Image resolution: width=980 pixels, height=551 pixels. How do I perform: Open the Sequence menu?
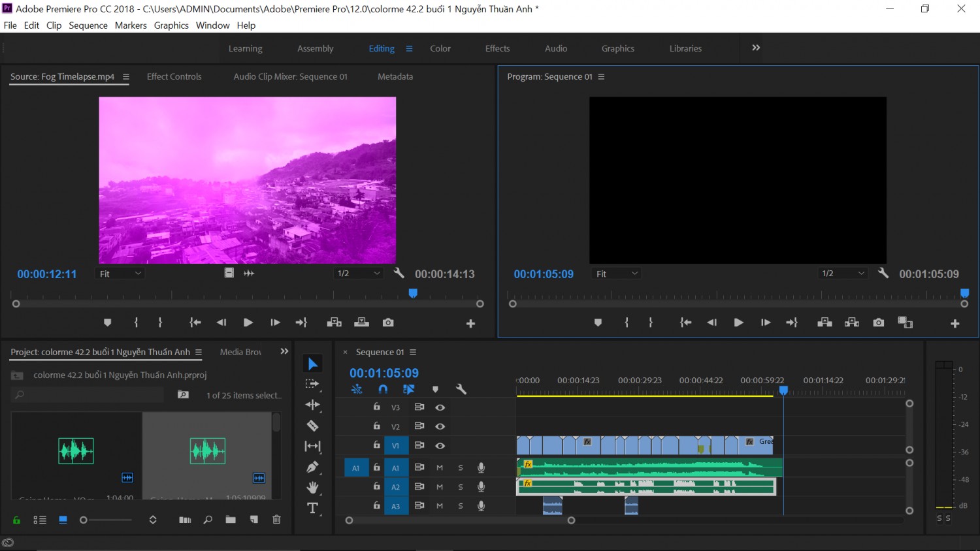pyautogui.click(x=88, y=25)
